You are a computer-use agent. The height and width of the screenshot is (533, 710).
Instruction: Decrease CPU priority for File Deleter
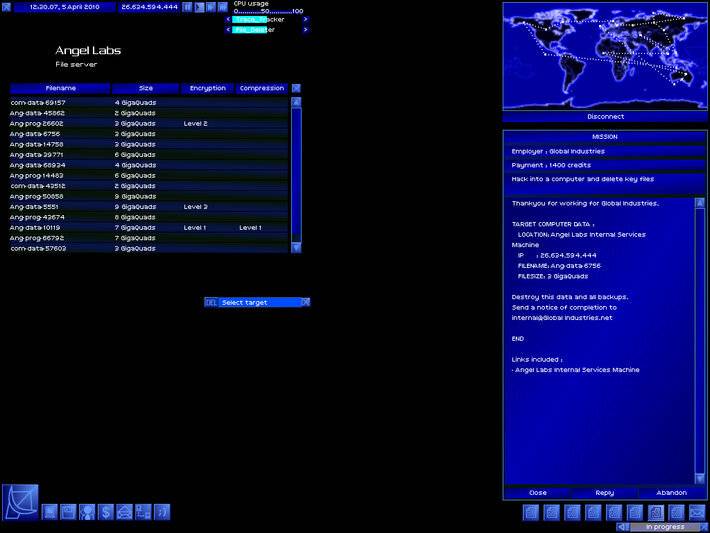pyautogui.click(x=228, y=30)
